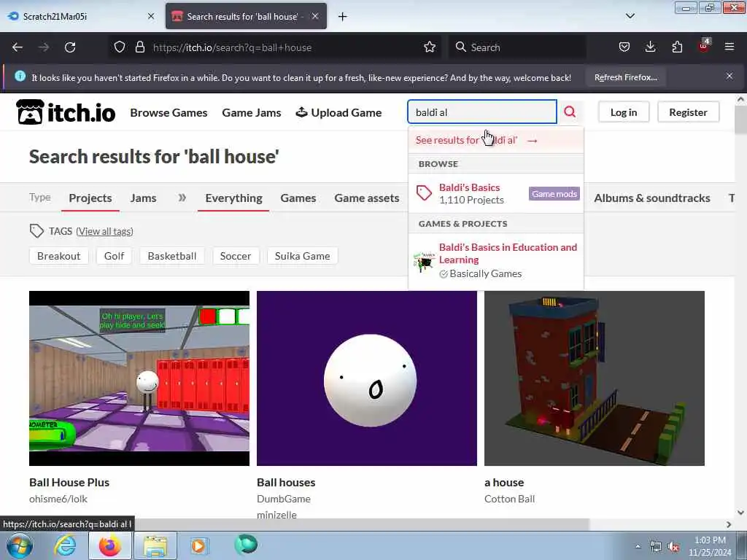The image size is (747, 560).
Task: Click the Firefox taskbar icon
Action: point(109,545)
